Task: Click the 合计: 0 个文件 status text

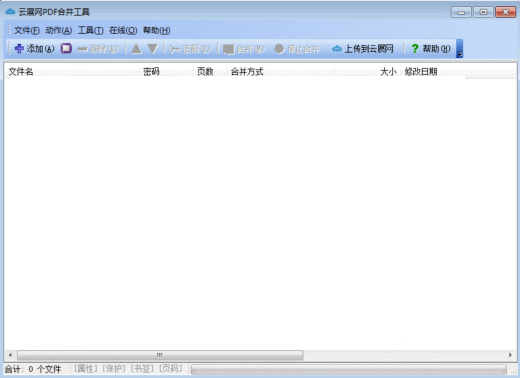Action: tap(33, 369)
